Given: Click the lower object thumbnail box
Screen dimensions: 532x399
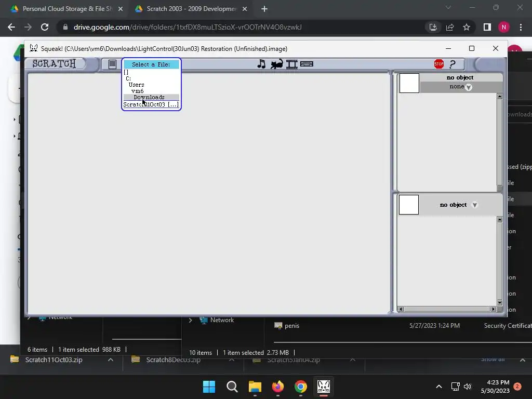Looking at the screenshot, I should [409, 205].
